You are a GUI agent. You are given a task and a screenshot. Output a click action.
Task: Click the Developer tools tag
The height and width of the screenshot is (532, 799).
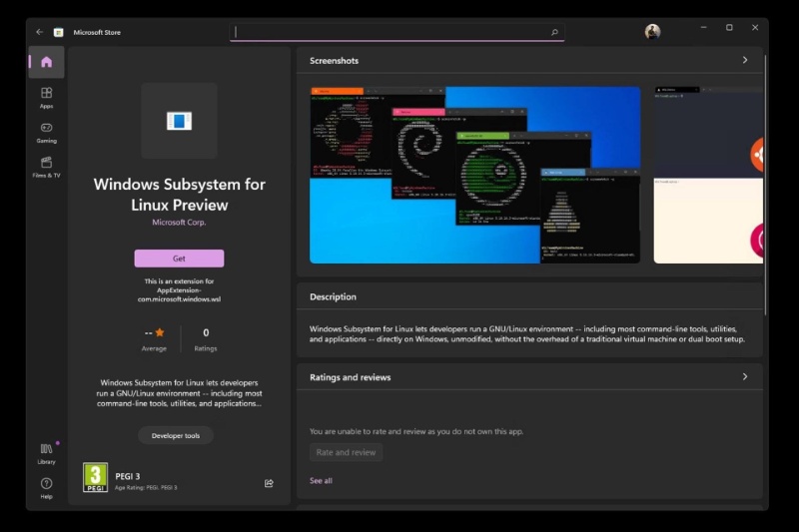point(176,435)
